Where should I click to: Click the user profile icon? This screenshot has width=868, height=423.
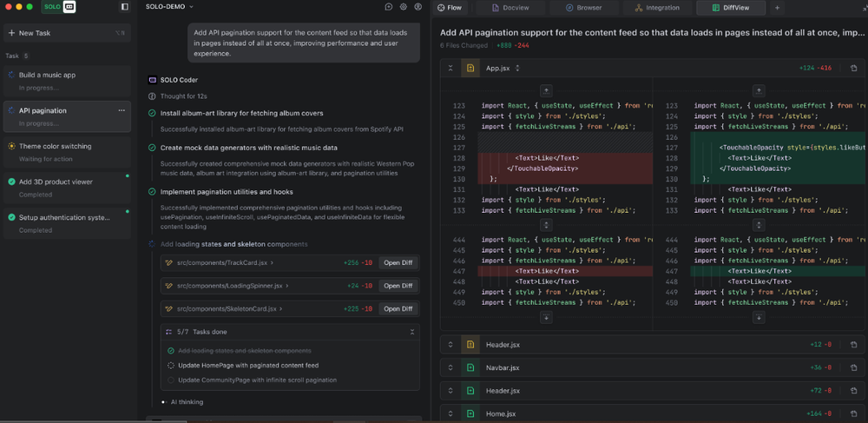[x=418, y=7]
